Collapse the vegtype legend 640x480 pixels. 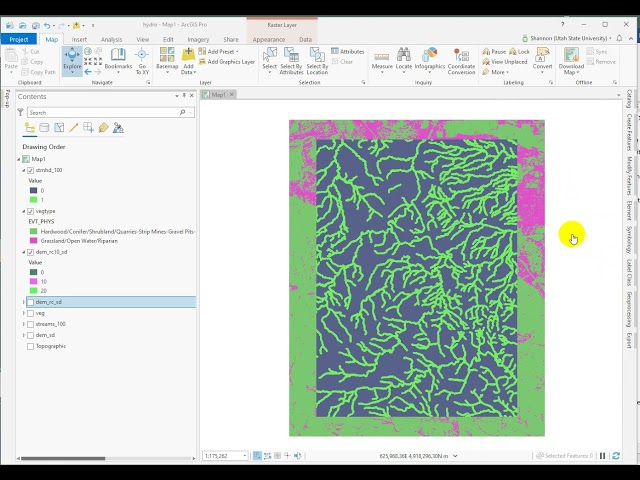24,211
